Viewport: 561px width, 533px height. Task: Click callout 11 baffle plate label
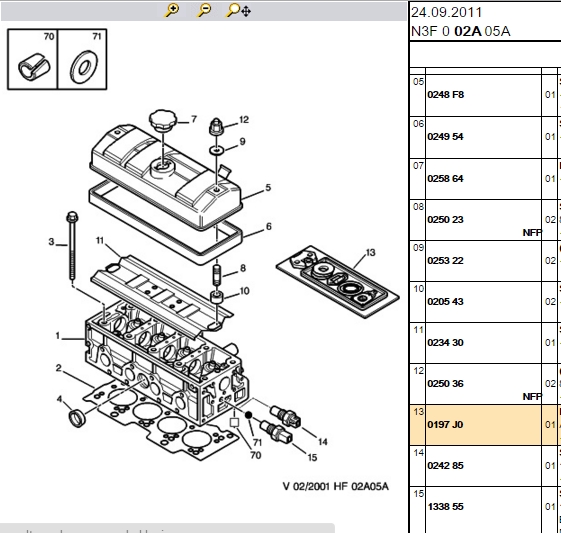pos(100,240)
